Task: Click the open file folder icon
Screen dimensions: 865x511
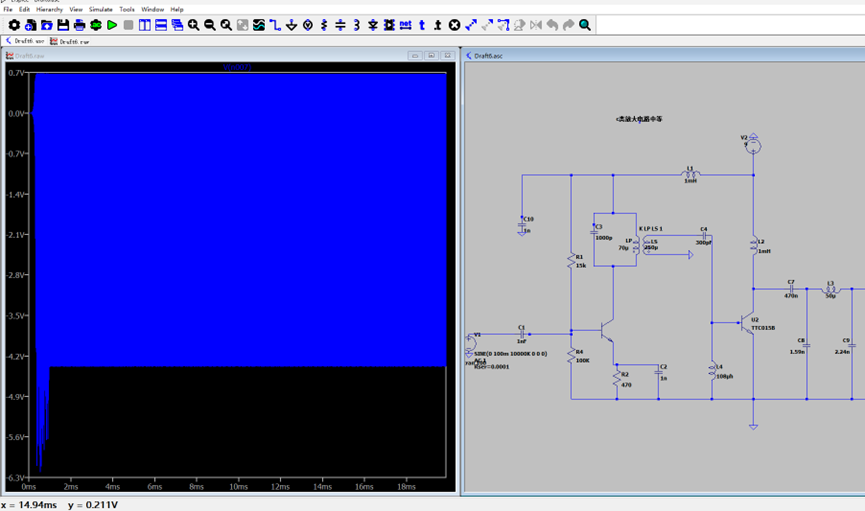Action: [47, 25]
